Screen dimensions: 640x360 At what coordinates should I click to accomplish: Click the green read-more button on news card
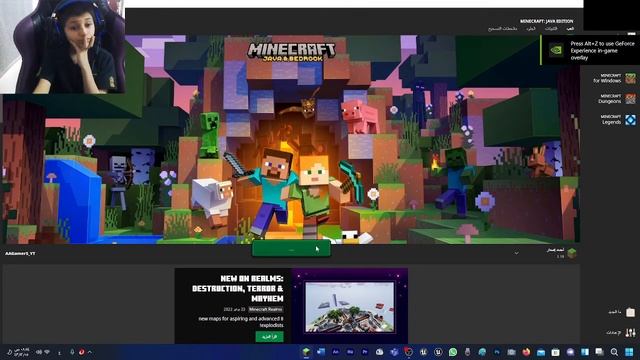click(x=269, y=337)
